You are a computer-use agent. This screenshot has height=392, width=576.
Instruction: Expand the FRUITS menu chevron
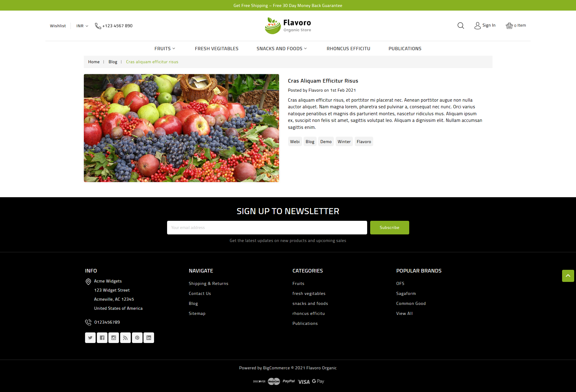click(174, 48)
